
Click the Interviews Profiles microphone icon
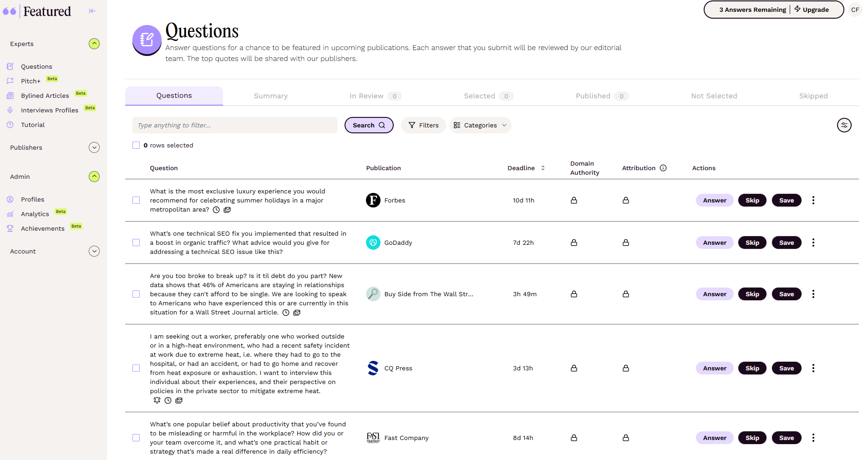[x=10, y=110]
